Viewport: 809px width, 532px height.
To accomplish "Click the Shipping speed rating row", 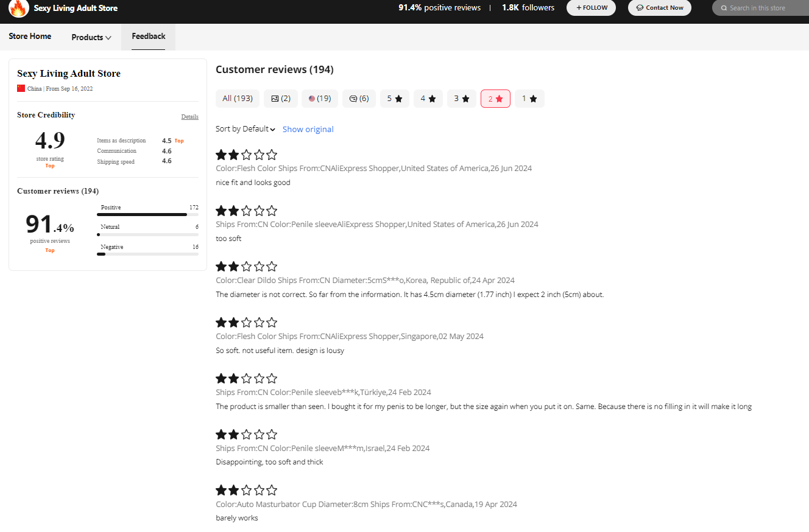I will pos(134,161).
